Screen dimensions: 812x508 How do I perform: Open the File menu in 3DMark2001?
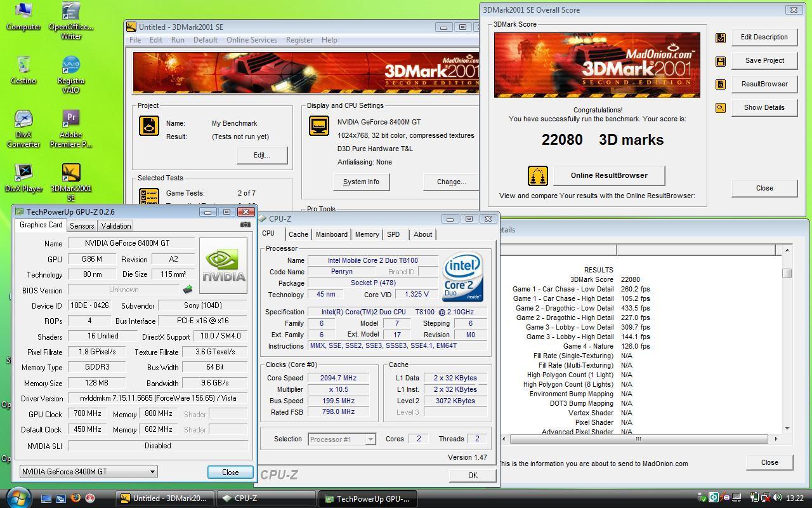click(135, 40)
